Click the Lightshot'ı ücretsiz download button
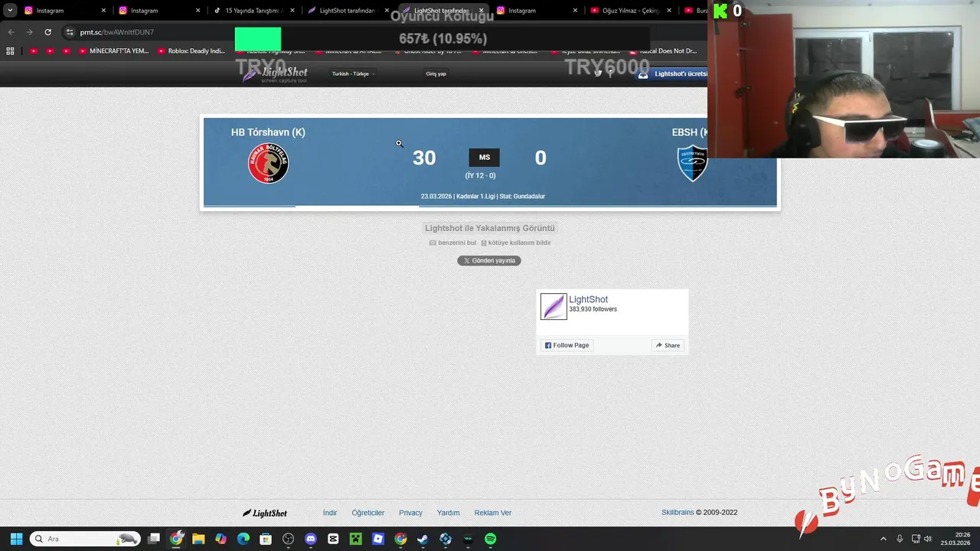Screen dimensions: 980x551 pyautogui.click(x=672, y=74)
